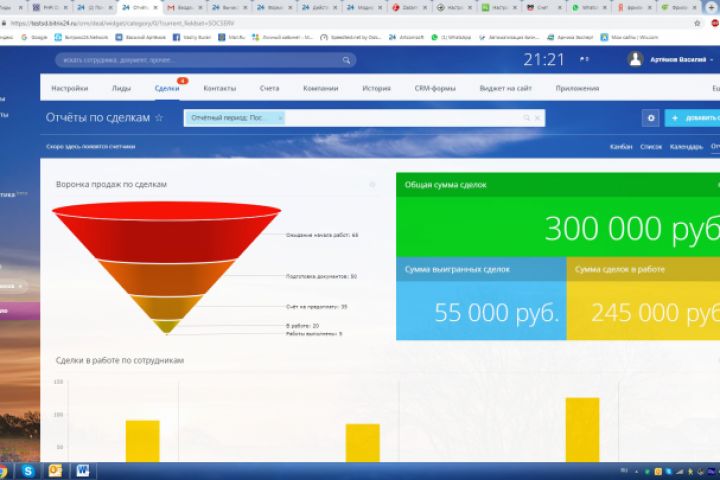Open the Воронка продаж widget settings icon
Screen dimensions: 720x480
point(372,185)
